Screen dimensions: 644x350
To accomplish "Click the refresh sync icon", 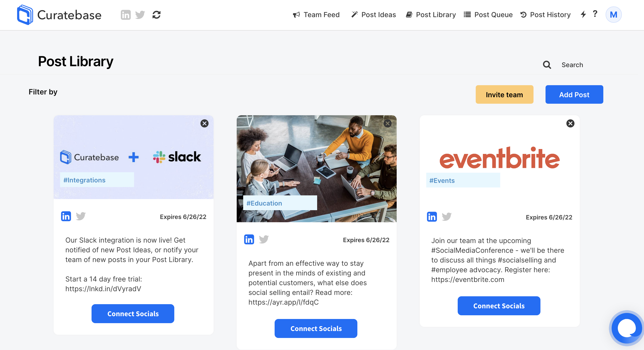I will [x=156, y=15].
